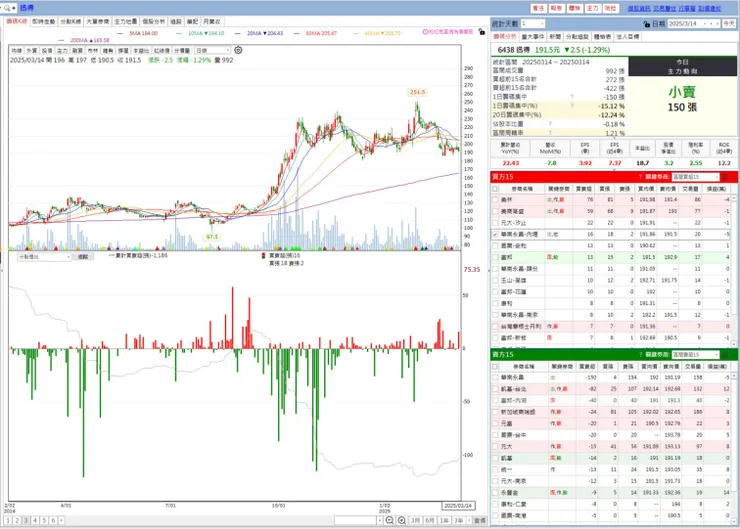Click the question mark icon in 賣方15 header
The height and width of the screenshot is (529, 740).
(x=640, y=354)
